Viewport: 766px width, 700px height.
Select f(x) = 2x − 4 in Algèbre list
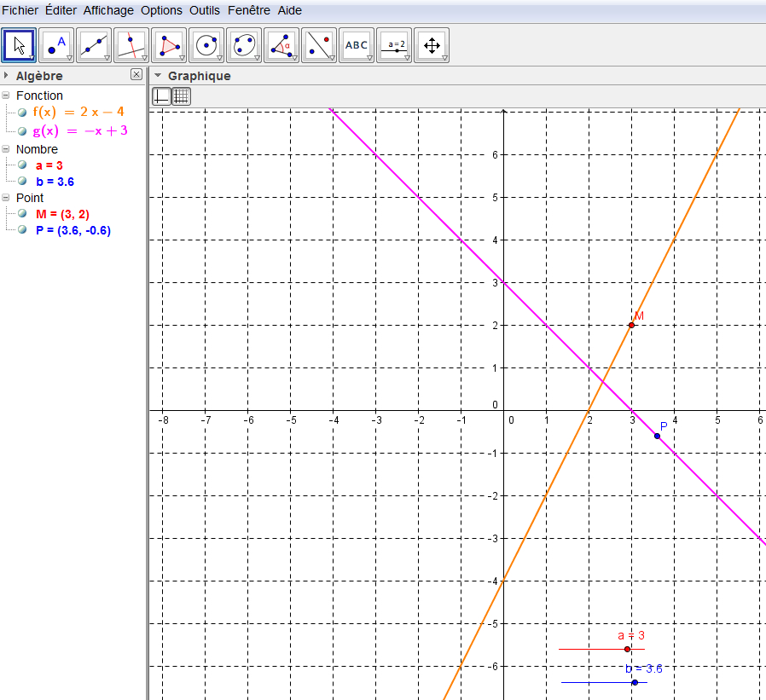point(78,113)
